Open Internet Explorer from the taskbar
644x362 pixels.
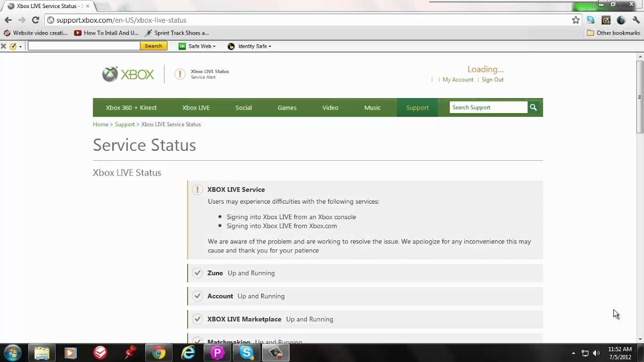tap(188, 353)
